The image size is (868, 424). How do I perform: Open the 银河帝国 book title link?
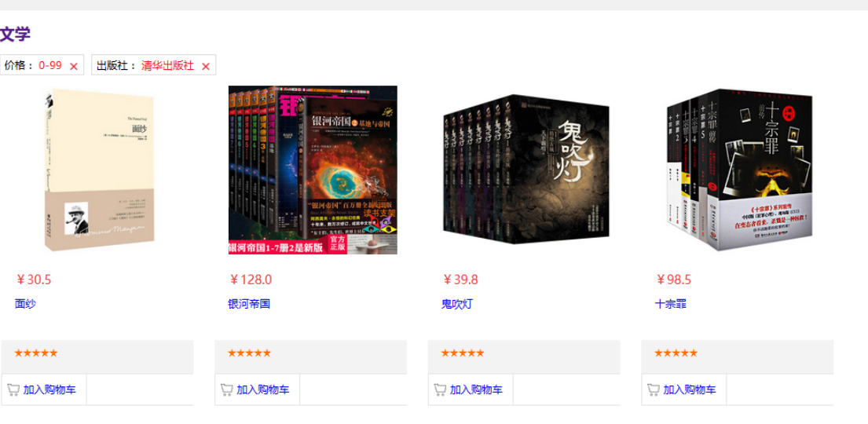point(249,304)
